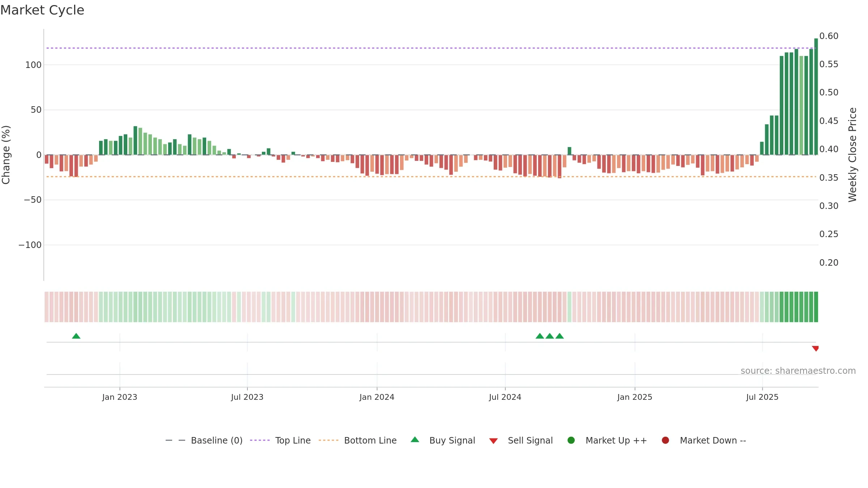The image size is (868, 488).
Task: Click the red Sell Signal triangle in legend
Action: 493,441
